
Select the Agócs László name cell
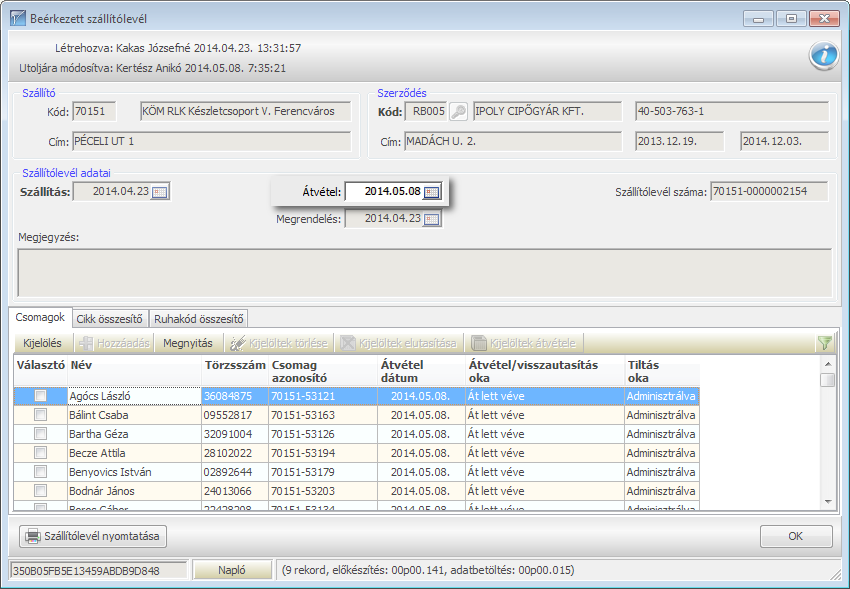tap(134, 396)
